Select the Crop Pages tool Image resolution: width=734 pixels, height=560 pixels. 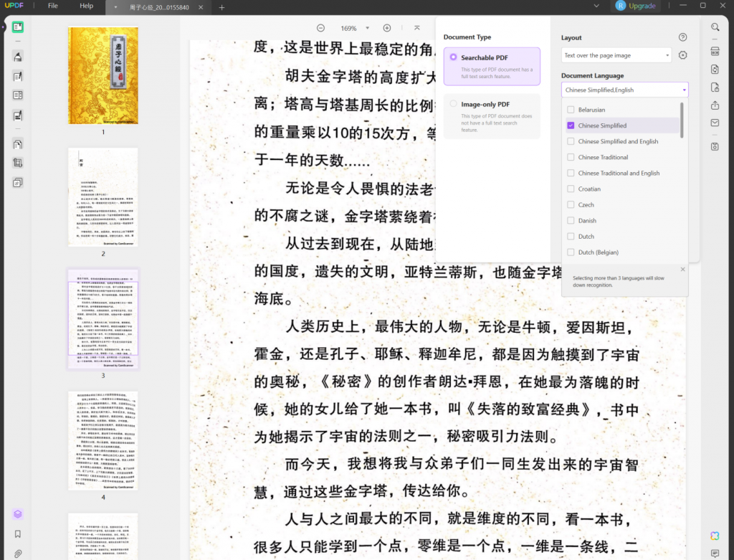tap(17, 163)
